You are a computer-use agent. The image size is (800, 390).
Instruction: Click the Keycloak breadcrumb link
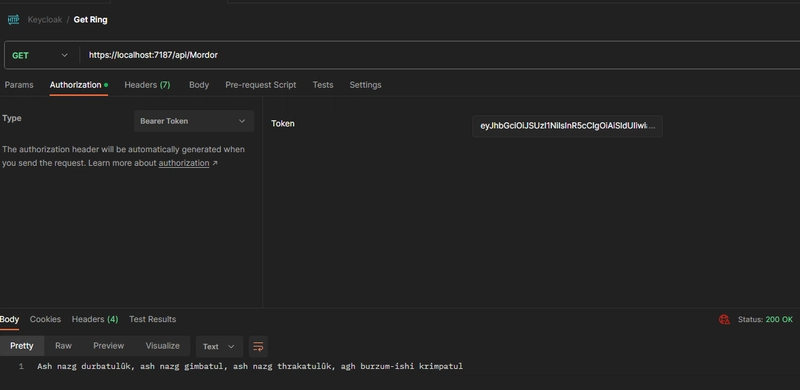45,19
